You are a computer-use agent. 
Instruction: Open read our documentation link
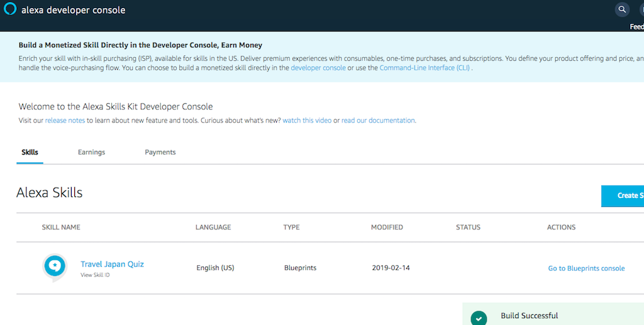378,120
